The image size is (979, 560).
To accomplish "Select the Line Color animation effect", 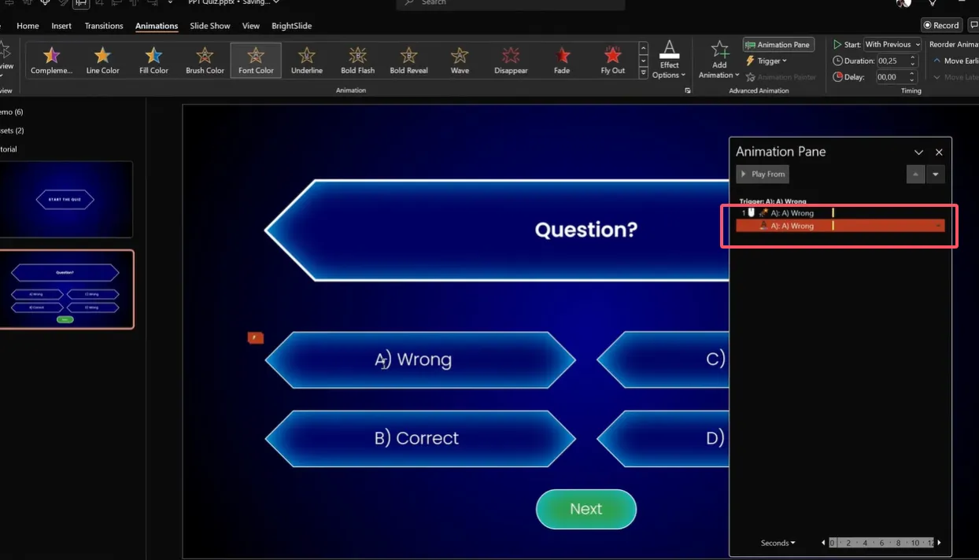I will 102,60.
